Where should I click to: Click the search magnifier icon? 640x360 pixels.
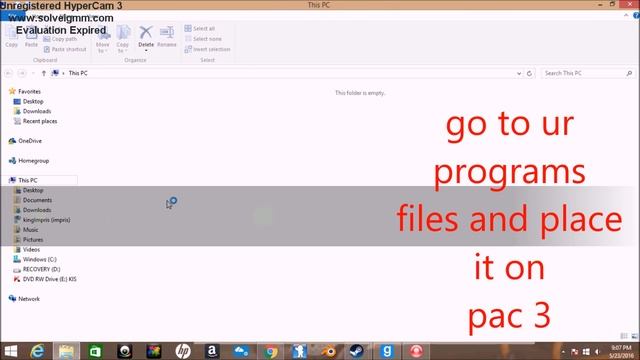[x=629, y=73]
